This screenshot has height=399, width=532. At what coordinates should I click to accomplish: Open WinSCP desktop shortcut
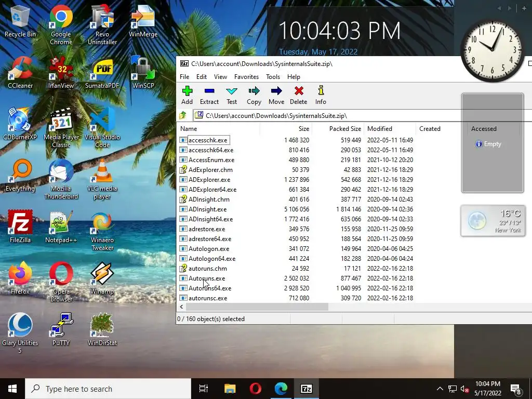tap(143, 73)
